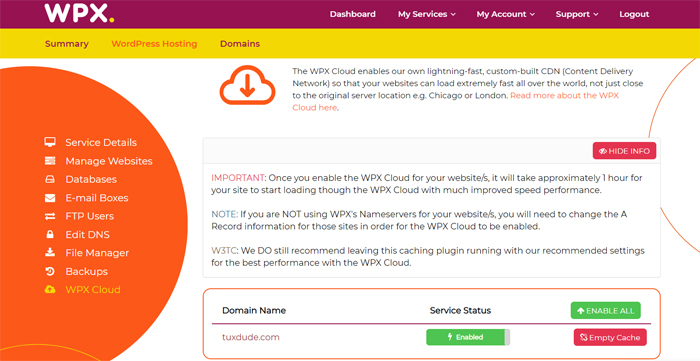Screen dimensions: 700x361
Task: Expand the My Account dropdown menu
Action: pyautogui.click(x=505, y=14)
